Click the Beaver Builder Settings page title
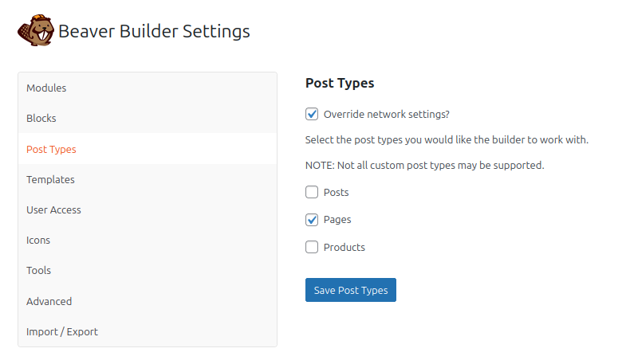The image size is (622, 364). point(154,31)
